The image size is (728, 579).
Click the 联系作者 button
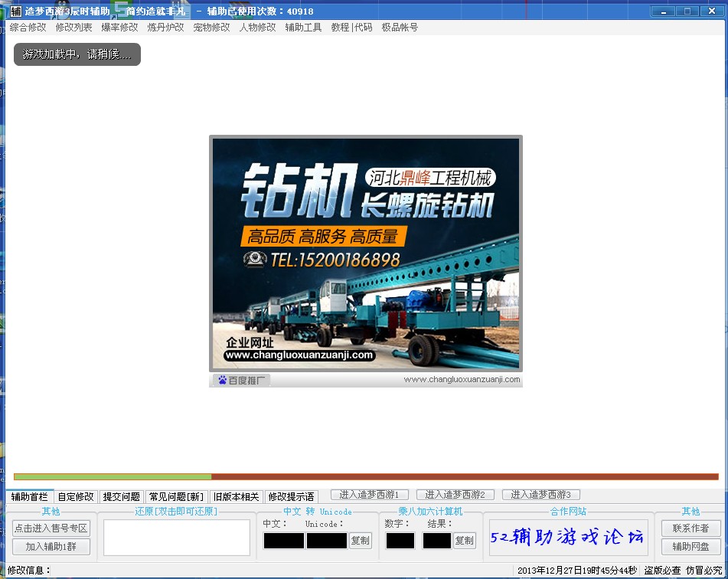(690, 528)
